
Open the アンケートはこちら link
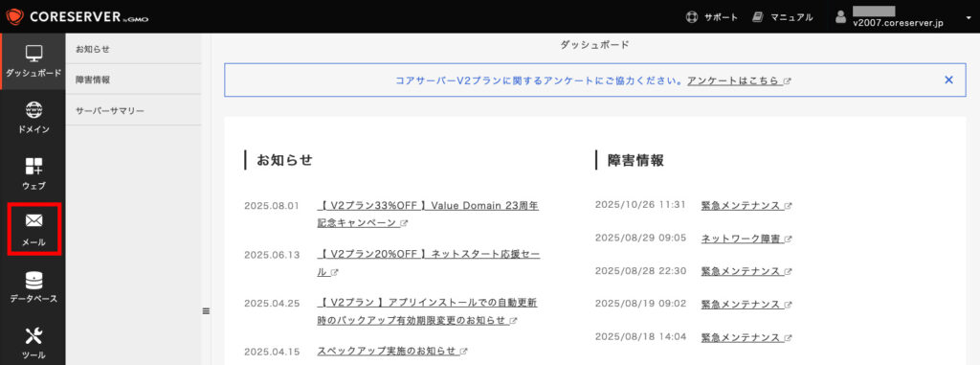coord(734,80)
